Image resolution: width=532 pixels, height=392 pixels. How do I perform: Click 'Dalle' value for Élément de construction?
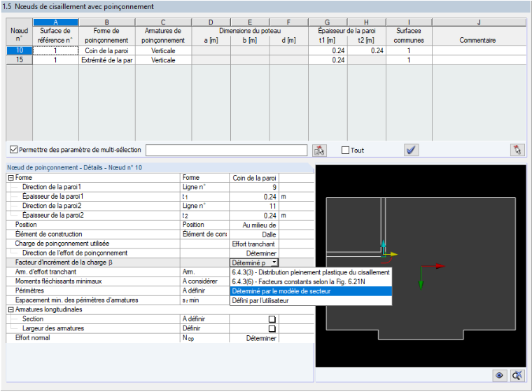254,234
